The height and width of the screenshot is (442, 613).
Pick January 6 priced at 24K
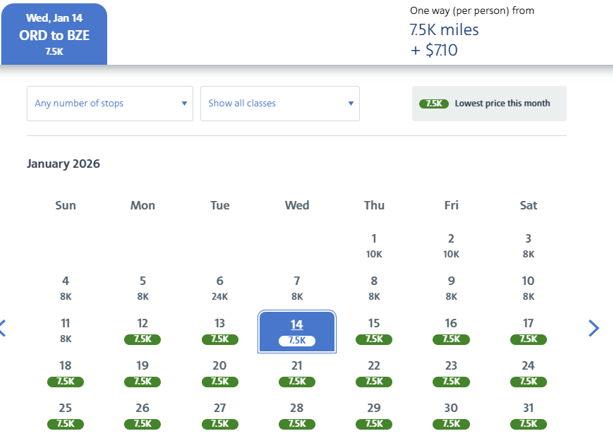click(x=220, y=288)
